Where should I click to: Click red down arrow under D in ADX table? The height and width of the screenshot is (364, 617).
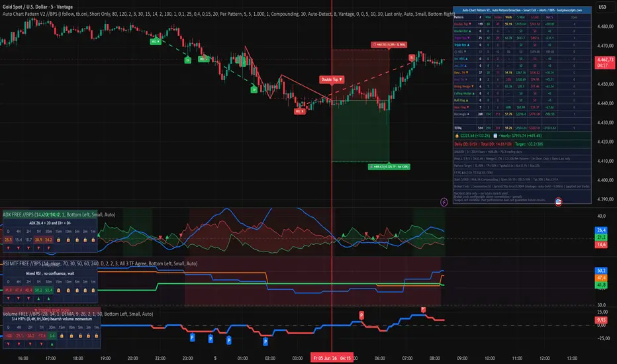pos(8,248)
